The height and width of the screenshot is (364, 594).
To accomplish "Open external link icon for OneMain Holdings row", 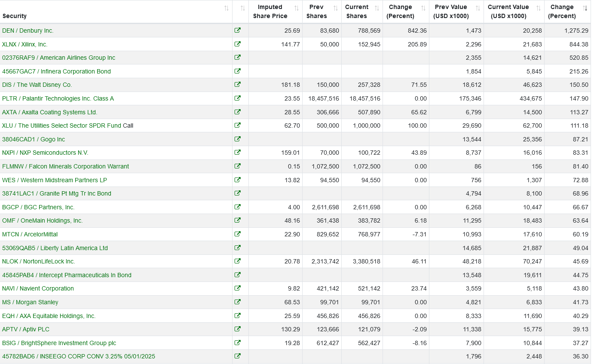I will point(238,220).
